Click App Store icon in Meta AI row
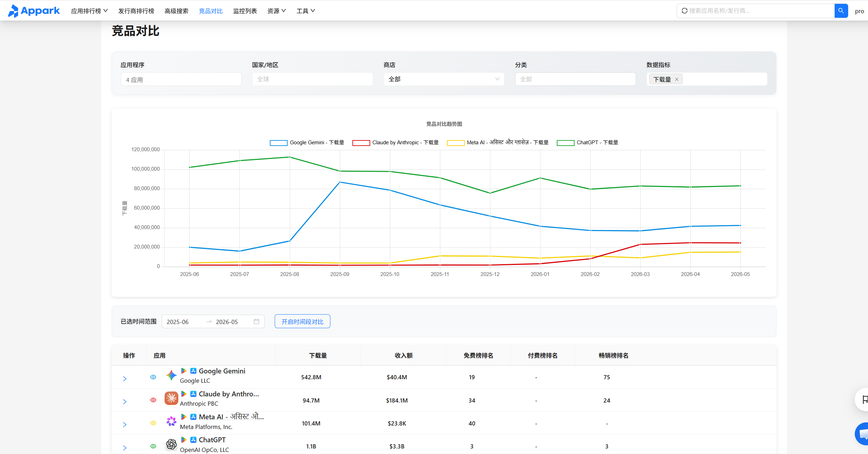This screenshot has width=868, height=454. pos(193,417)
